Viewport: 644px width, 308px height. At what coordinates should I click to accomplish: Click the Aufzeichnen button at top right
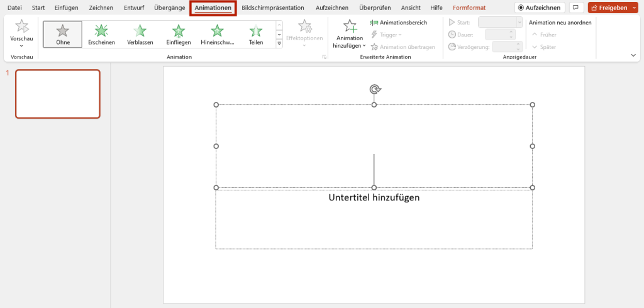click(x=539, y=8)
